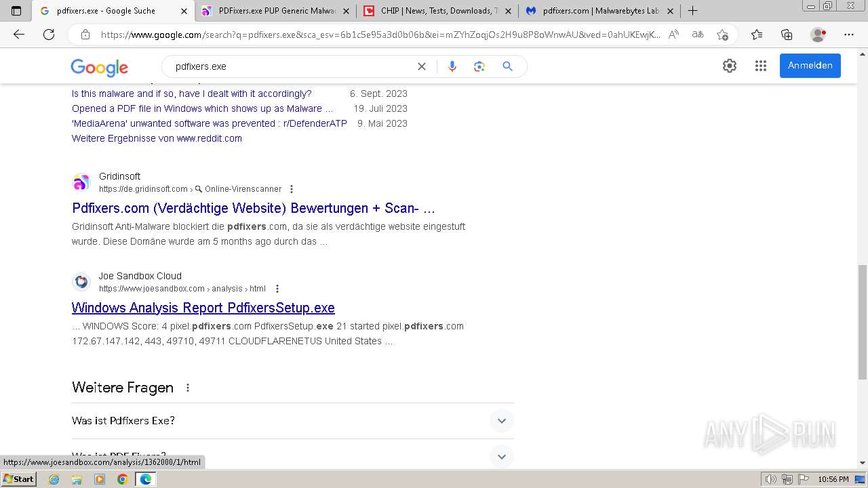Click 'Weitere Fragen' heading
The height and width of the screenshot is (488, 868).
(123, 388)
